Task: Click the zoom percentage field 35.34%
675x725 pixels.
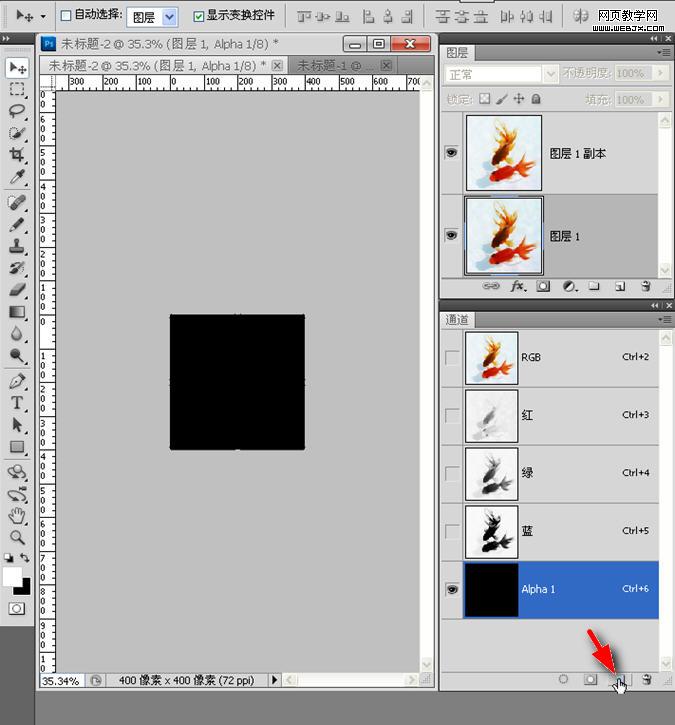Action: click(61, 681)
